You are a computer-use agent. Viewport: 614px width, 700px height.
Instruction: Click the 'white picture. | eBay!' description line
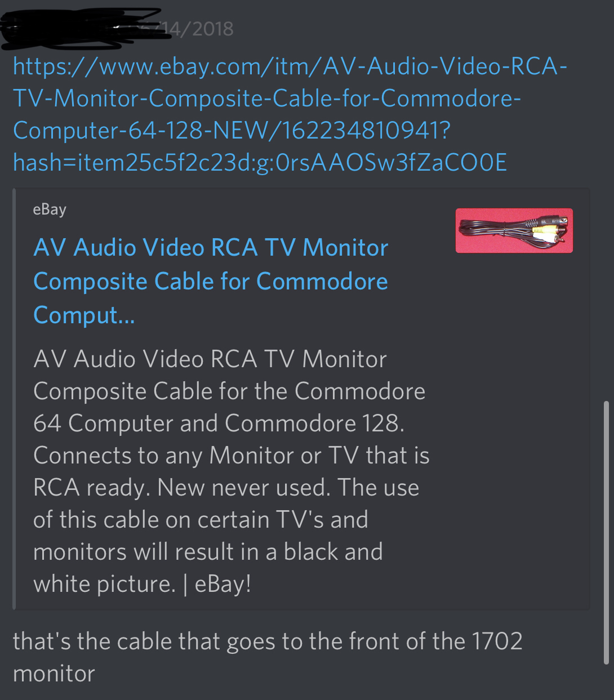(143, 584)
